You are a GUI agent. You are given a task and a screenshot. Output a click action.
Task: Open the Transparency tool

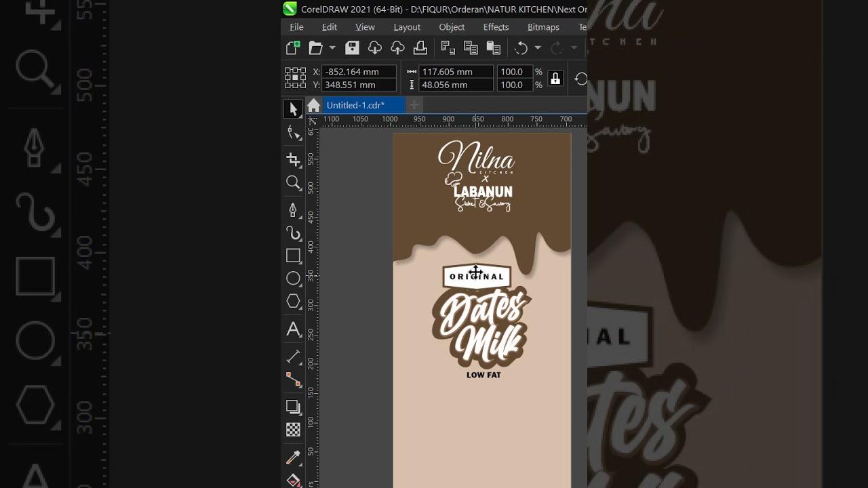coord(293,430)
